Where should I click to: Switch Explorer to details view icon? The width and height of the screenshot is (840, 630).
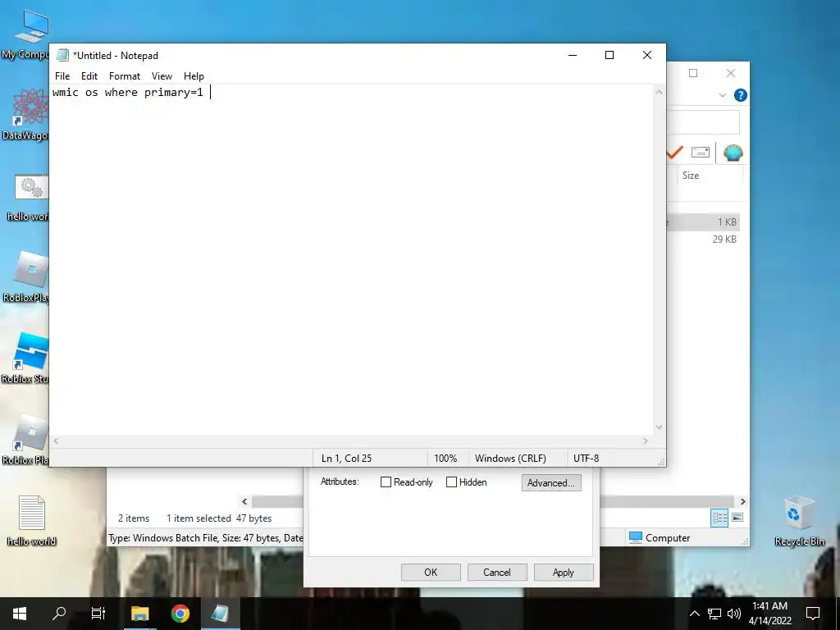pyautogui.click(x=719, y=518)
